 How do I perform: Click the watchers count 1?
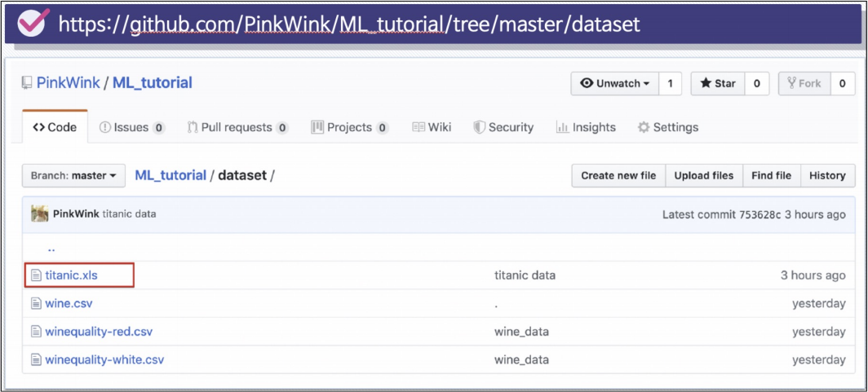(670, 83)
